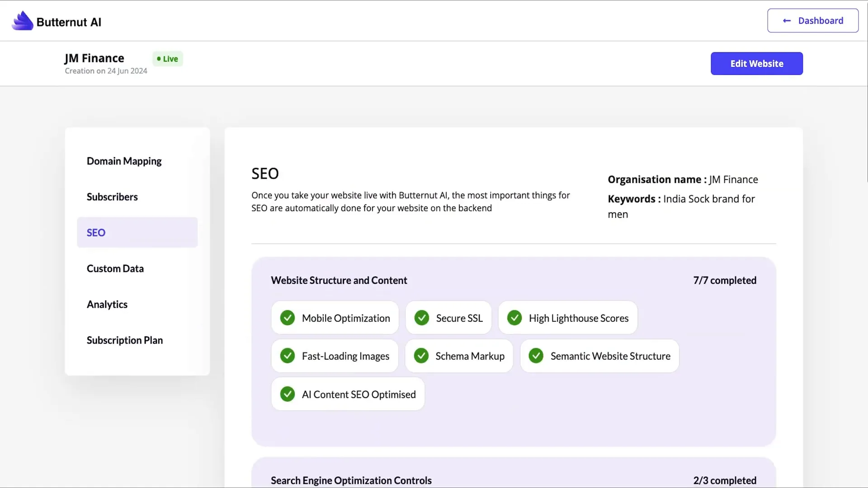The height and width of the screenshot is (488, 868).
Task: Click the check icon for Semantic Website Structure
Action: coord(536,356)
